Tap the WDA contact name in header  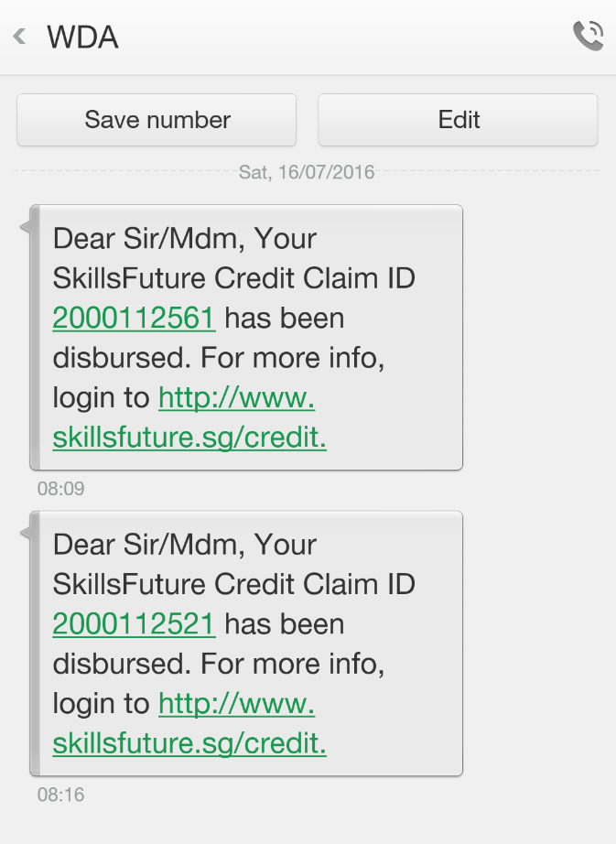[x=82, y=38]
